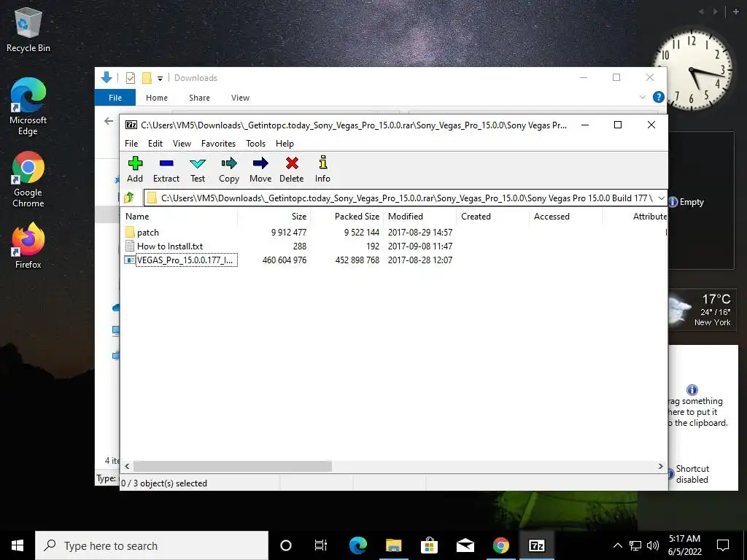The image size is (747, 560).
Task: Click the New folder icon in Explorer title bar
Action: click(x=147, y=77)
